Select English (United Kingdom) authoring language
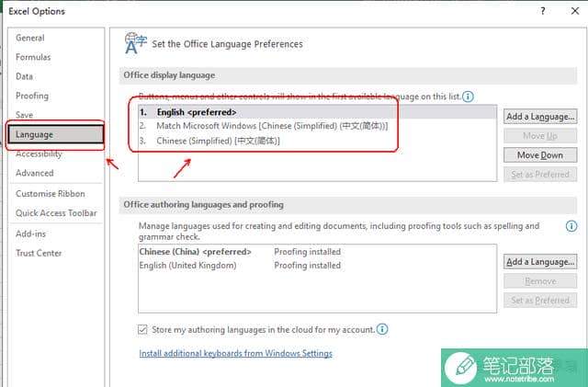Viewport: 588px width, 387px height. click(317, 266)
